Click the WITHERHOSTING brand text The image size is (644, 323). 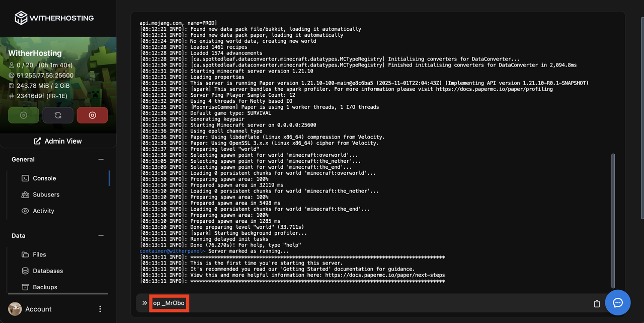click(x=61, y=18)
